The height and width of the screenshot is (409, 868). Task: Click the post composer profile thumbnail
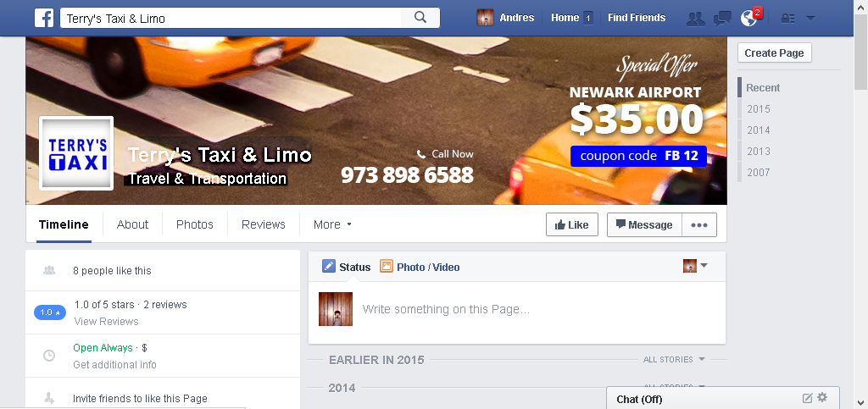click(x=336, y=309)
